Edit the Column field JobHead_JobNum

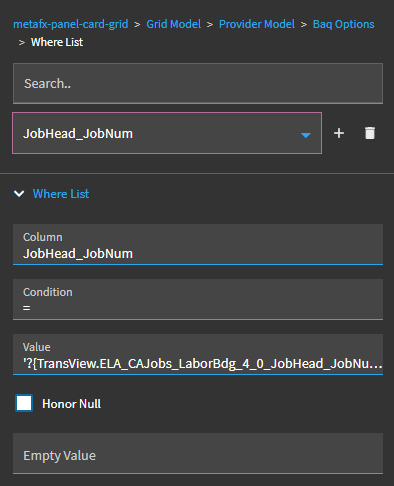coord(198,245)
